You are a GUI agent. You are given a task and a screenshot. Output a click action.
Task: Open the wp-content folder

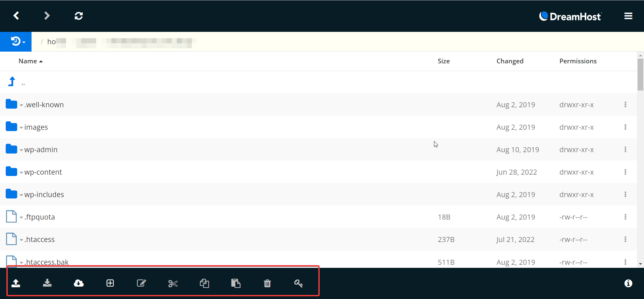(43, 172)
